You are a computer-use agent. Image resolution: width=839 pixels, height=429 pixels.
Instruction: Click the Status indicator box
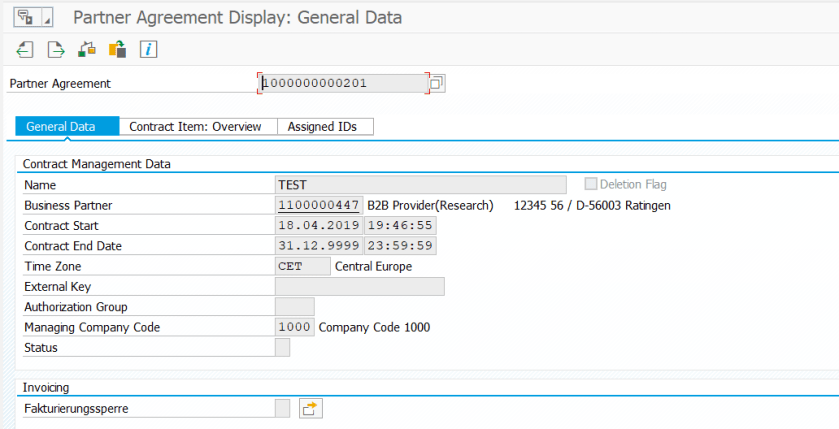282,347
